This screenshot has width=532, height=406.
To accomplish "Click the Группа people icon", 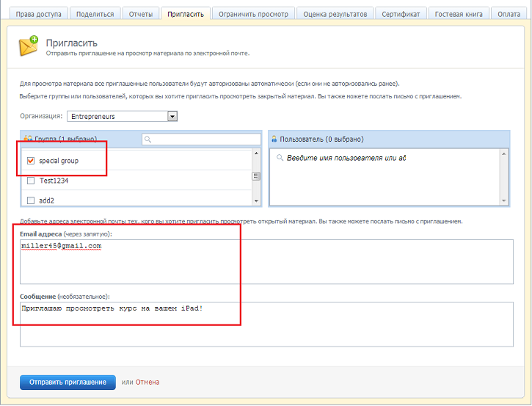I will point(28,139).
